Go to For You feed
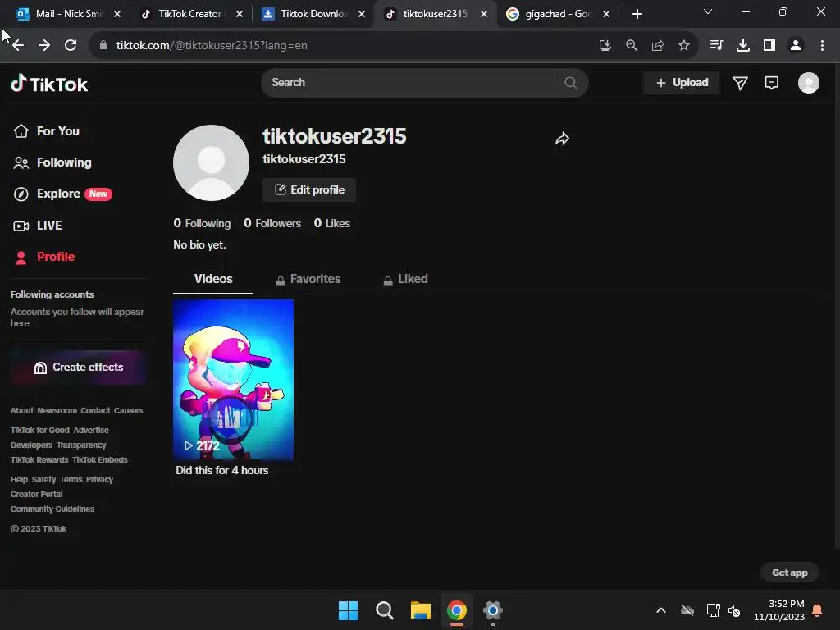The image size is (840, 630). [x=47, y=131]
